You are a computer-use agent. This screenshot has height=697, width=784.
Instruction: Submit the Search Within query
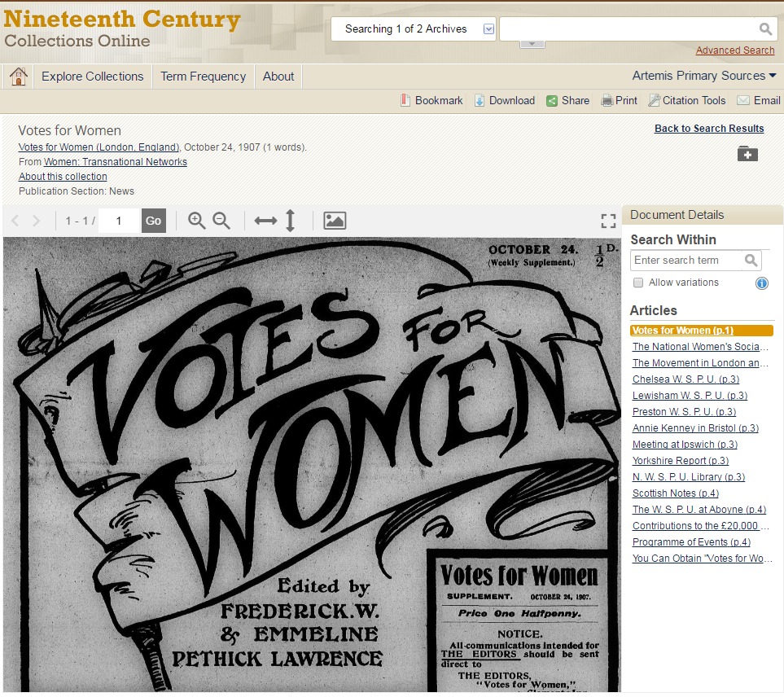(x=751, y=260)
